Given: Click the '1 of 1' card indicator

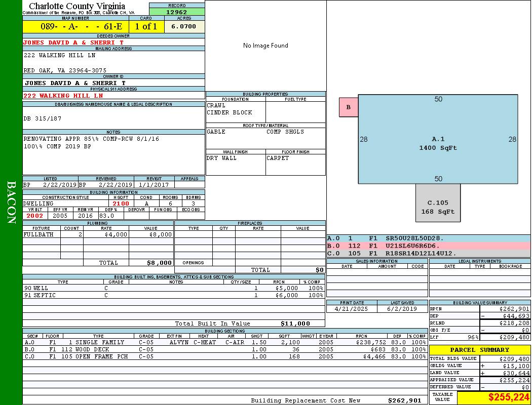Looking at the screenshot, I should click(146, 27).
